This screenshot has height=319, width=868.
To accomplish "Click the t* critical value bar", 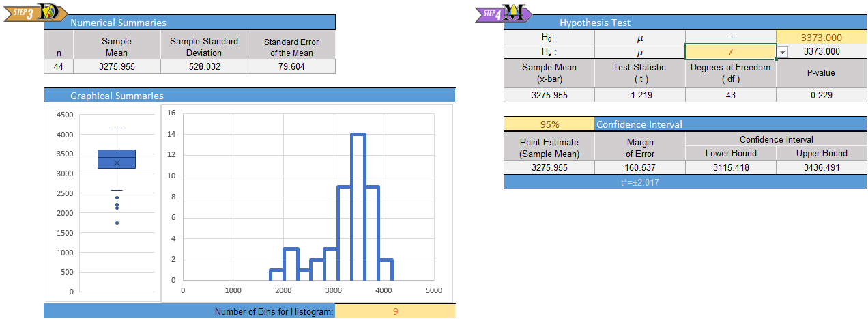I will pyautogui.click(x=640, y=182).
